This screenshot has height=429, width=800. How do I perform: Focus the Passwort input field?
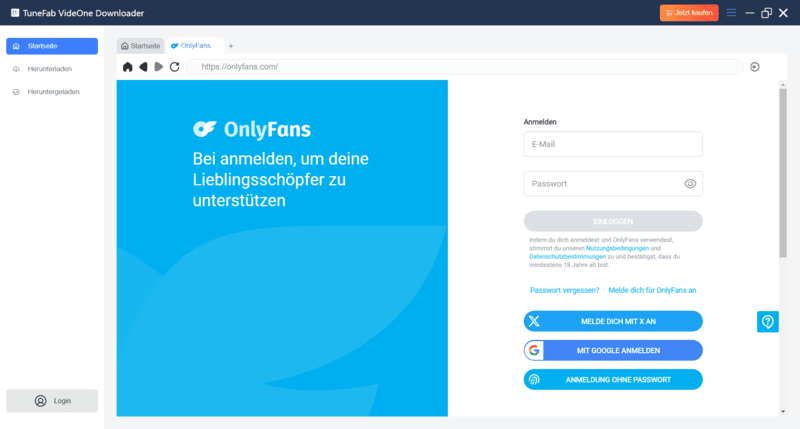point(613,184)
